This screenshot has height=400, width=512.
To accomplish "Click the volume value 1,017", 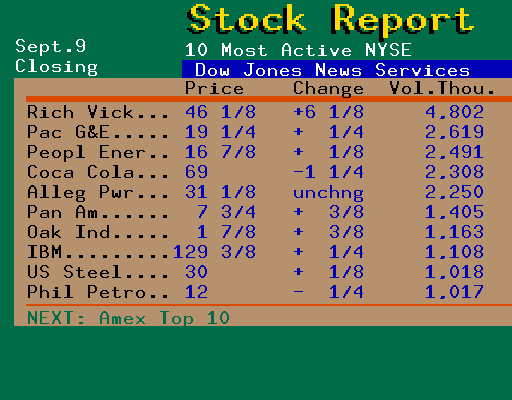I will tap(454, 292).
